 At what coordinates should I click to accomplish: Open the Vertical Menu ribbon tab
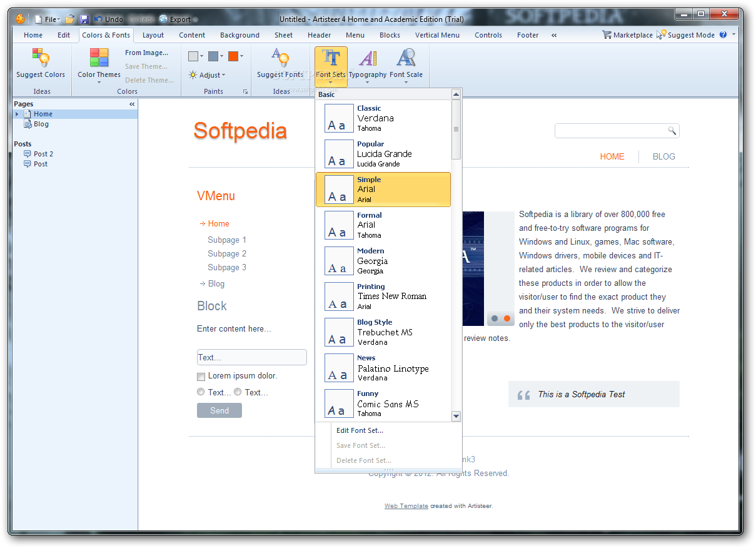click(x=437, y=35)
